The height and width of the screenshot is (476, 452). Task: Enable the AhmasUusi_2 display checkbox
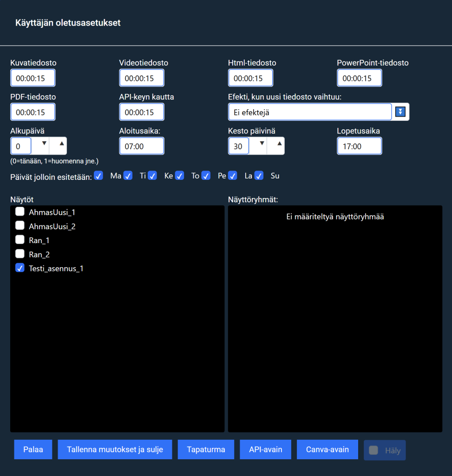point(20,226)
